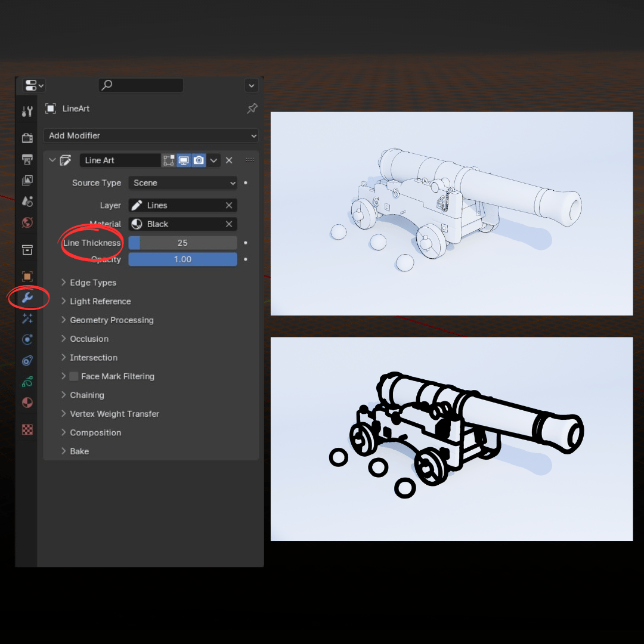Clear the Lines layer with X
The image size is (644, 644).
point(229,205)
